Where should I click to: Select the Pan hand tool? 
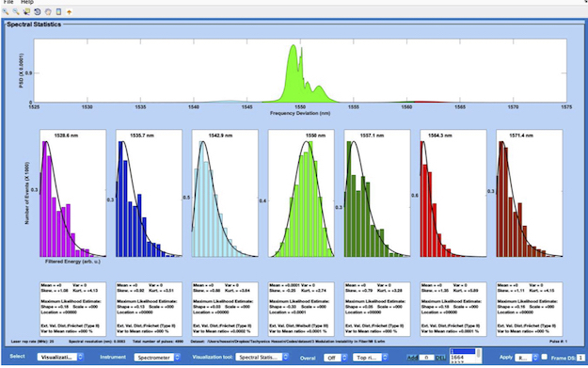pos(48,11)
